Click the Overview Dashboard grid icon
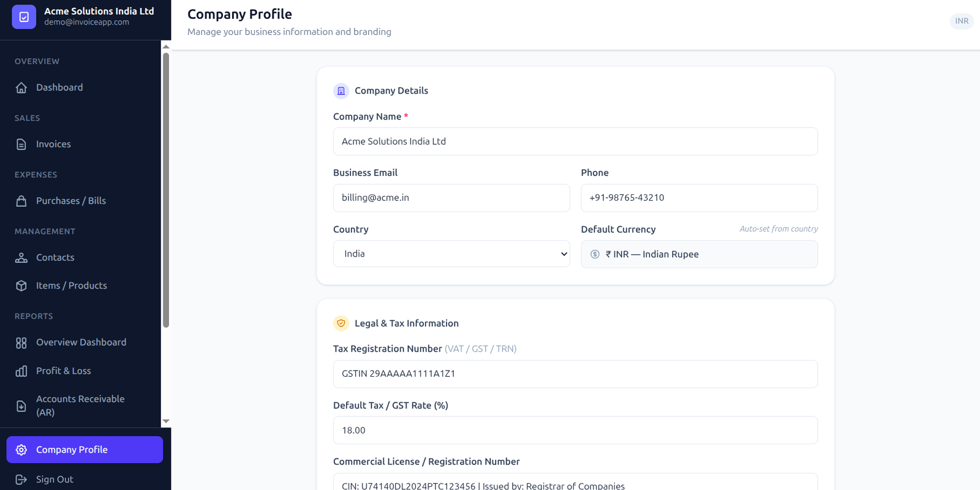980x490 pixels. click(21, 343)
